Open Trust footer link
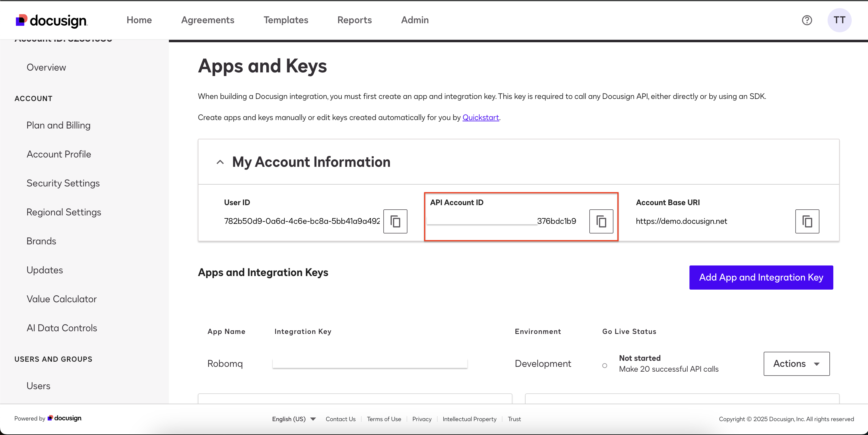The image size is (868, 435). pyautogui.click(x=514, y=419)
